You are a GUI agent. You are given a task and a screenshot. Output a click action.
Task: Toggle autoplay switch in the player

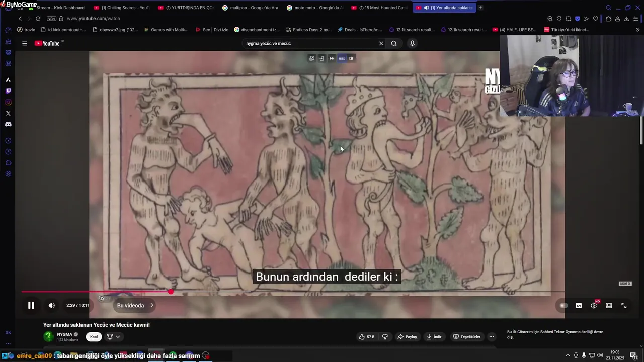(x=563, y=305)
